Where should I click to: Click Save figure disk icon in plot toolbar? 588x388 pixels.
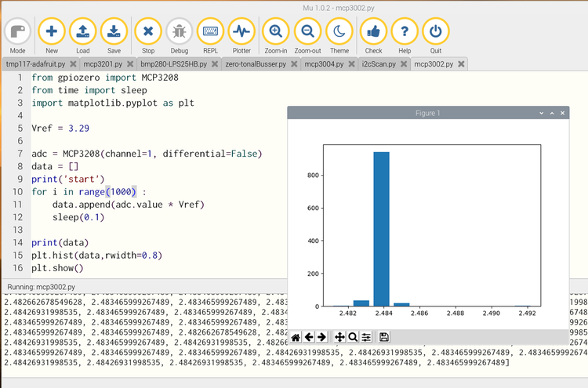[x=384, y=337]
